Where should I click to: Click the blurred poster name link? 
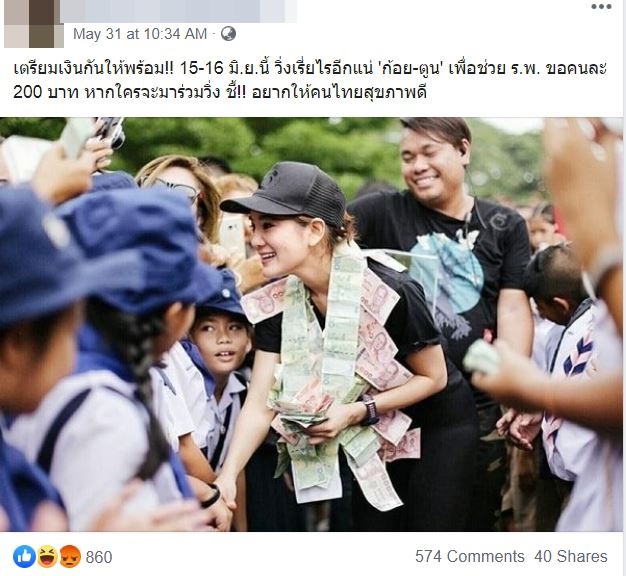[179, 11]
